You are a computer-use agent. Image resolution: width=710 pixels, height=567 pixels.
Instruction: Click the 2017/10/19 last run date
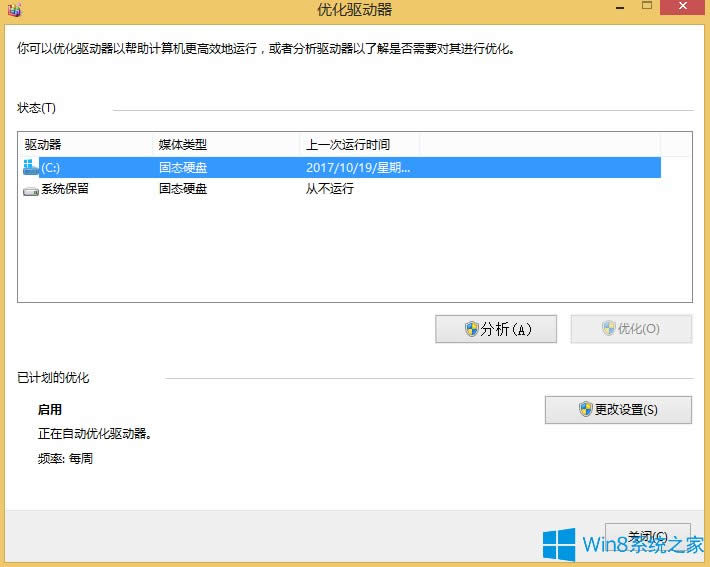[358, 168]
